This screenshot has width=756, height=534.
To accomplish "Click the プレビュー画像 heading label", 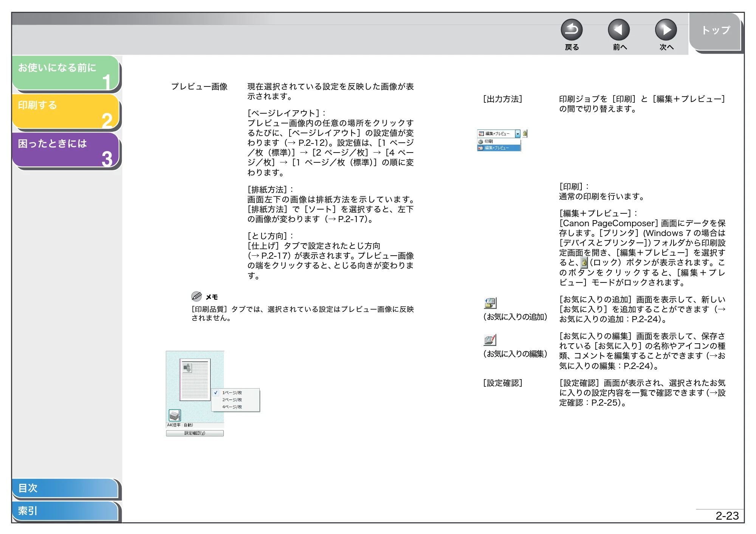I will tap(199, 86).
